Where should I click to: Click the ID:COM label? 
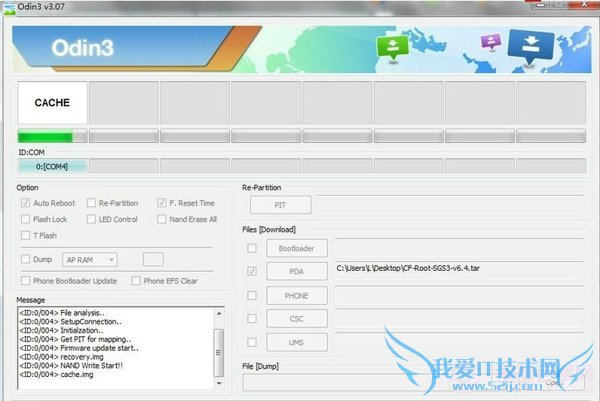click(x=31, y=152)
